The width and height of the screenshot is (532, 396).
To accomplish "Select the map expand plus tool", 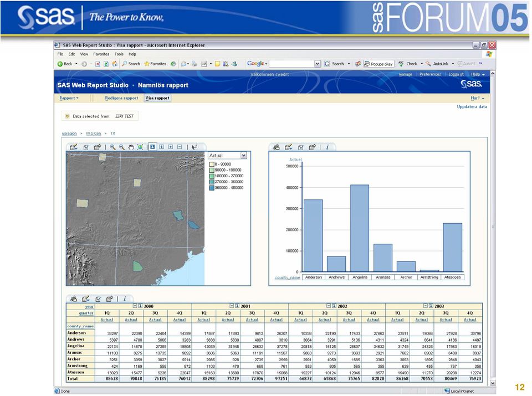I will point(171,147).
